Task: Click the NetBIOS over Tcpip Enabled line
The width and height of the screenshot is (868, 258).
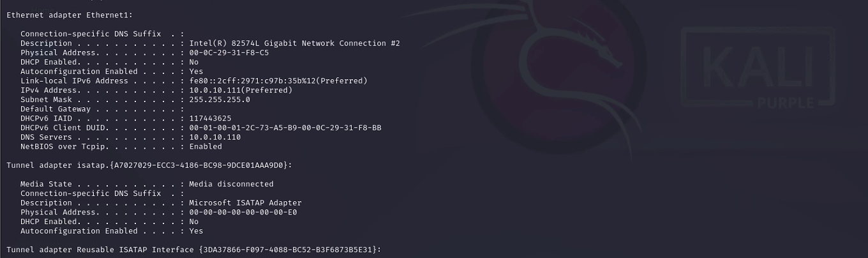Action: click(121, 146)
